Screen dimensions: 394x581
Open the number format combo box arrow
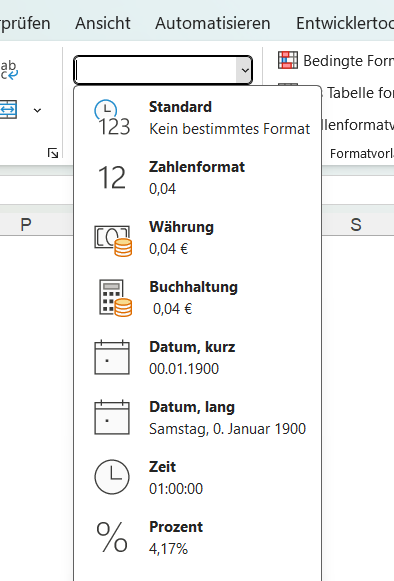[x=244, y=70]
